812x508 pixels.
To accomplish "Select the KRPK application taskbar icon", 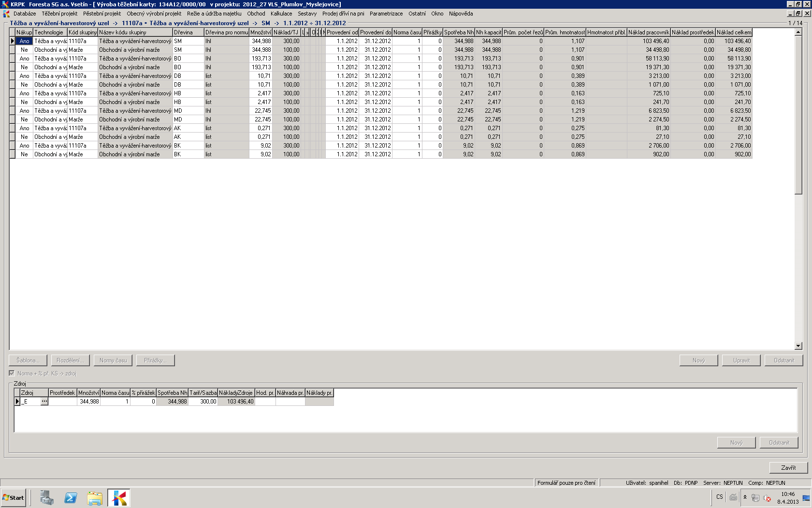I will tap(119, 497).
